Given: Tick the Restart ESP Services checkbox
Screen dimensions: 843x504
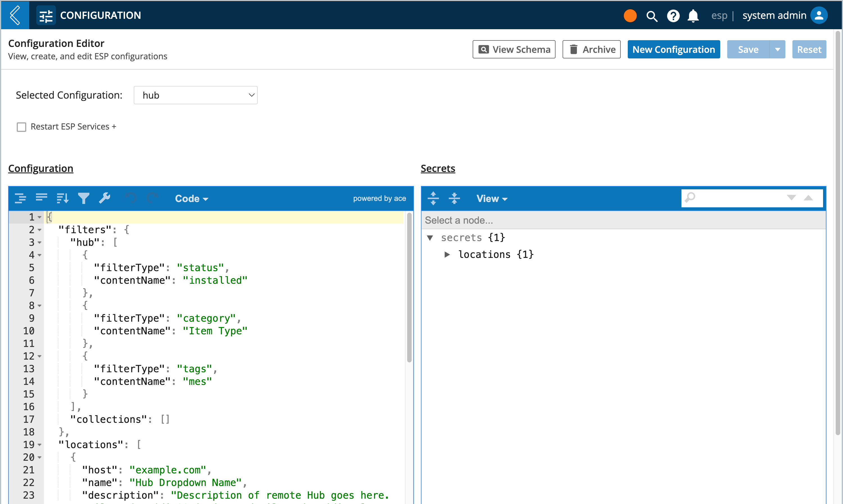Looking at the screenshot, I should click(x=21, y=127).
